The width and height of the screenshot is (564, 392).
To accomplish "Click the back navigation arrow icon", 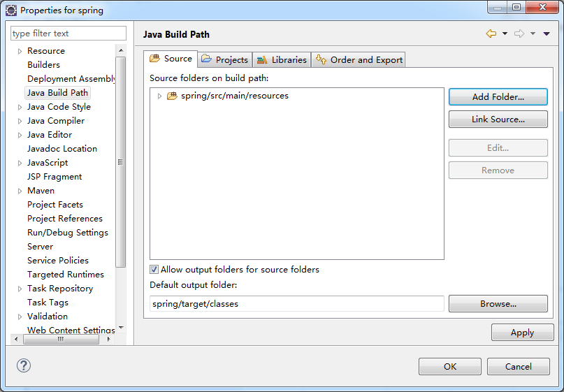I will [x=491, y=34].
